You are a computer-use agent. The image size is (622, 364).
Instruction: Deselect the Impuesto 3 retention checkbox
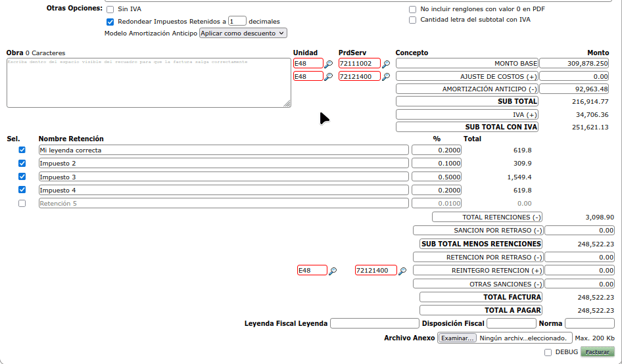(22, 177)
